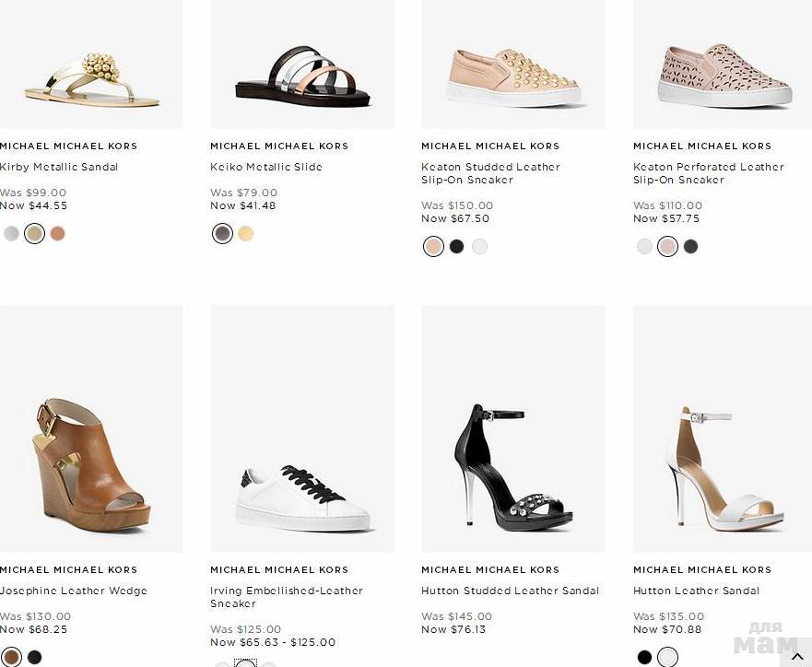
Task: Open the Keiko Metallic Slide title link
Action: point(266,167)
